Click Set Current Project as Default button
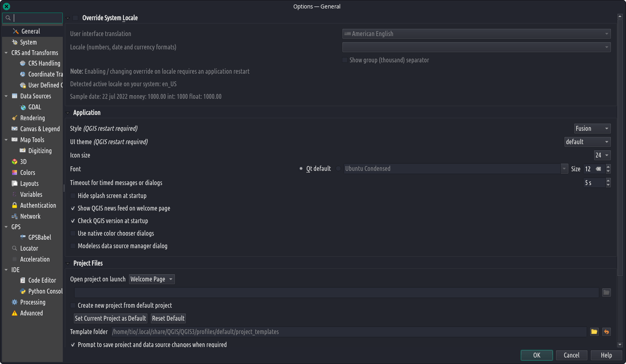This screenshot has width=626, height=364. 110,318
